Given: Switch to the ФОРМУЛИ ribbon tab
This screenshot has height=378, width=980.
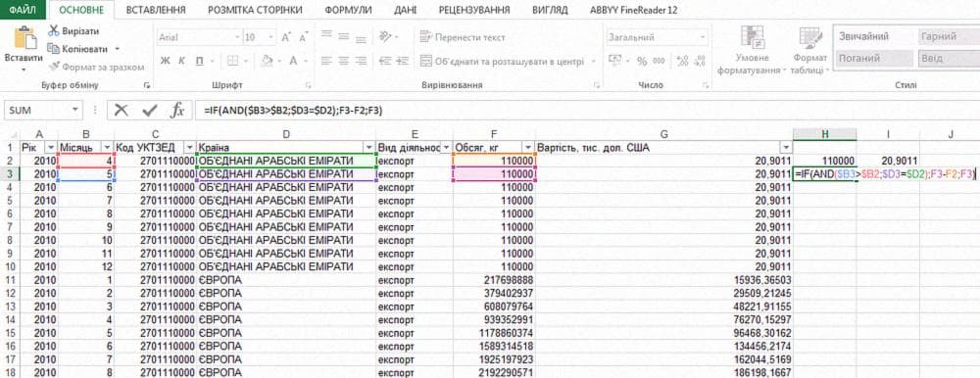Looking at the screenshot, I should pyautogui.click(x=348, y=10).
